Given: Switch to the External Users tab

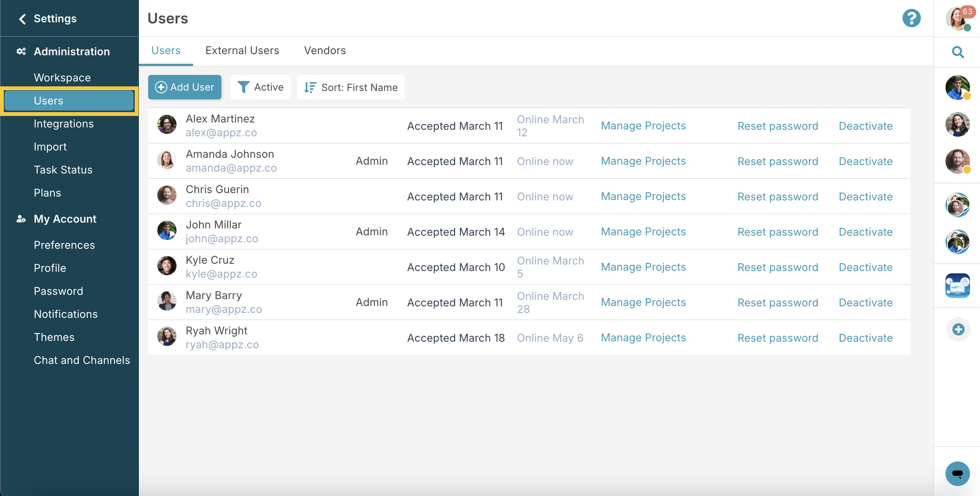Looking at the screenshot, I should [x=242, y=51].
